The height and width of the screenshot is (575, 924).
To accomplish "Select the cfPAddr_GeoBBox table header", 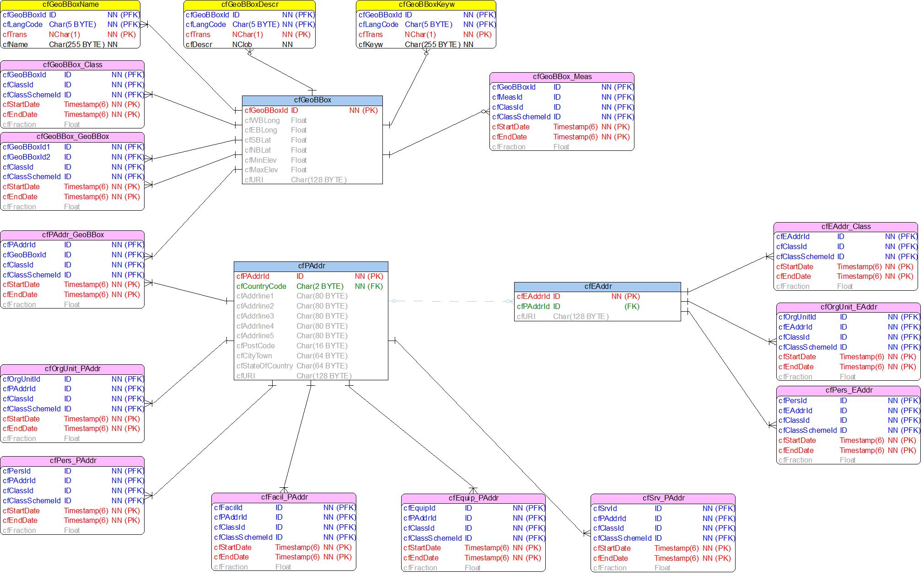I will [73, 235].
